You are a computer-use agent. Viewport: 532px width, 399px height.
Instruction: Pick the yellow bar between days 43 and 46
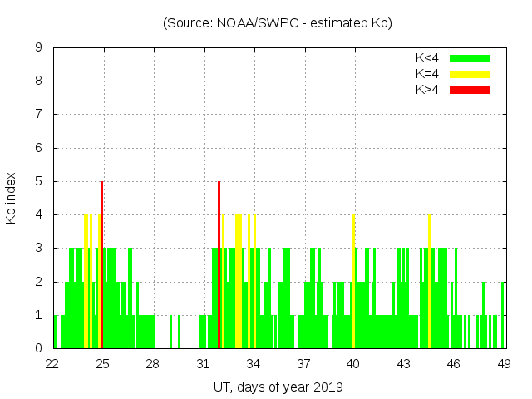(x=429, y=283)
